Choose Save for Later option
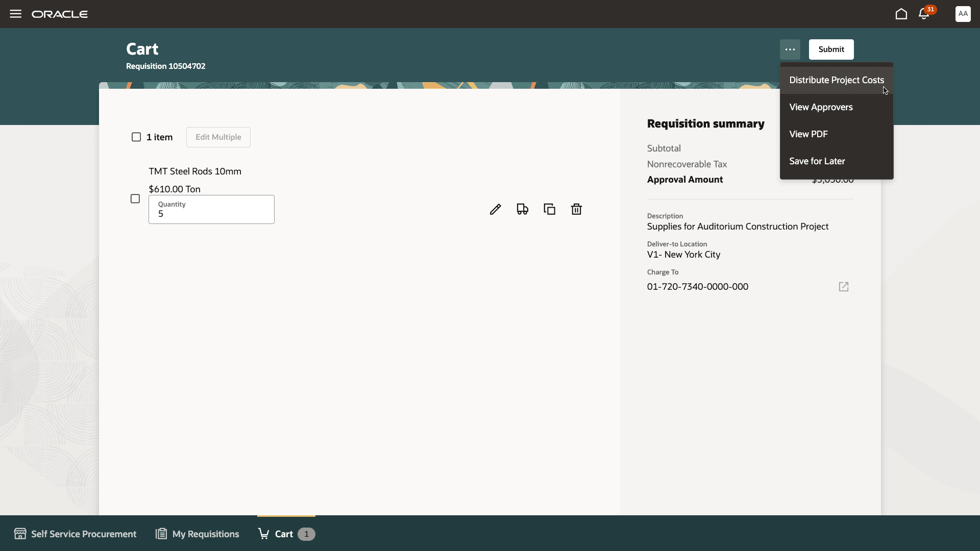 click(817, 161)
